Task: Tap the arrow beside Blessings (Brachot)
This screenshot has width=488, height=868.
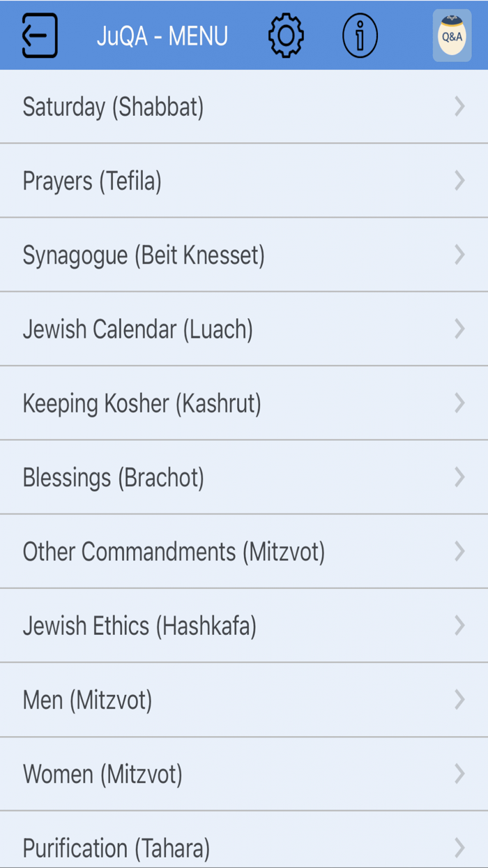Action: pyautogui.click(x=459, y=477)
